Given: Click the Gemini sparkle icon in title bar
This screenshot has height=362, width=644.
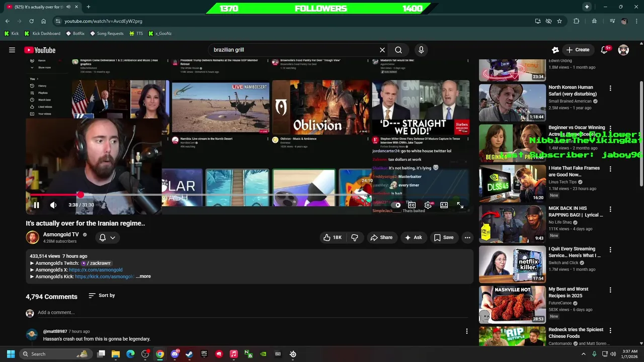Looking at the screenshot, I should click(587, 7).
